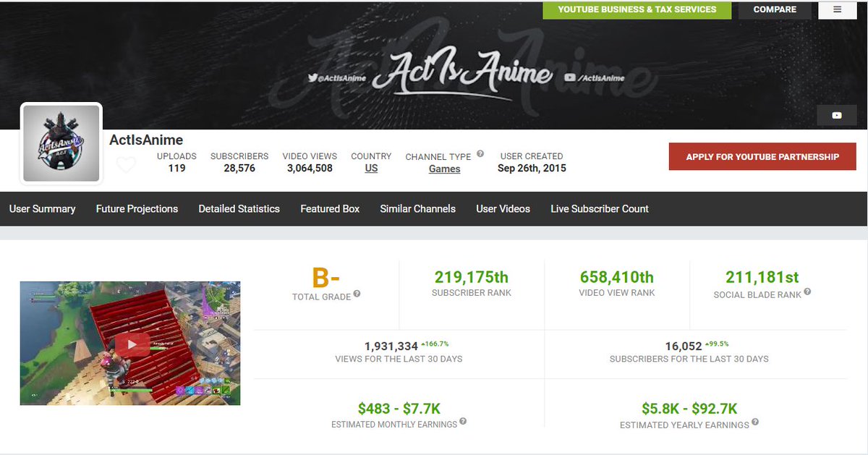Switch to User Summary tab
The height and width of the screenshot is (455, 868).
point(43,209)
